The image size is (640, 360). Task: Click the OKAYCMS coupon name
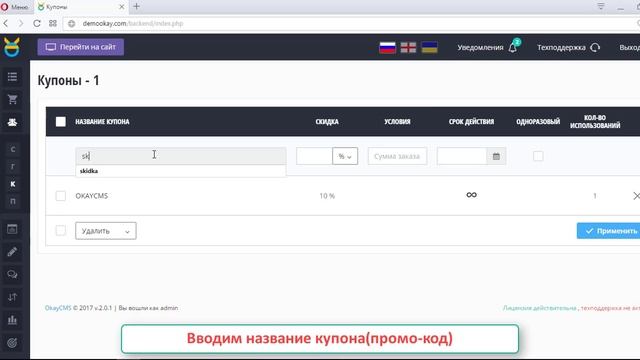[x=91, y=196]
